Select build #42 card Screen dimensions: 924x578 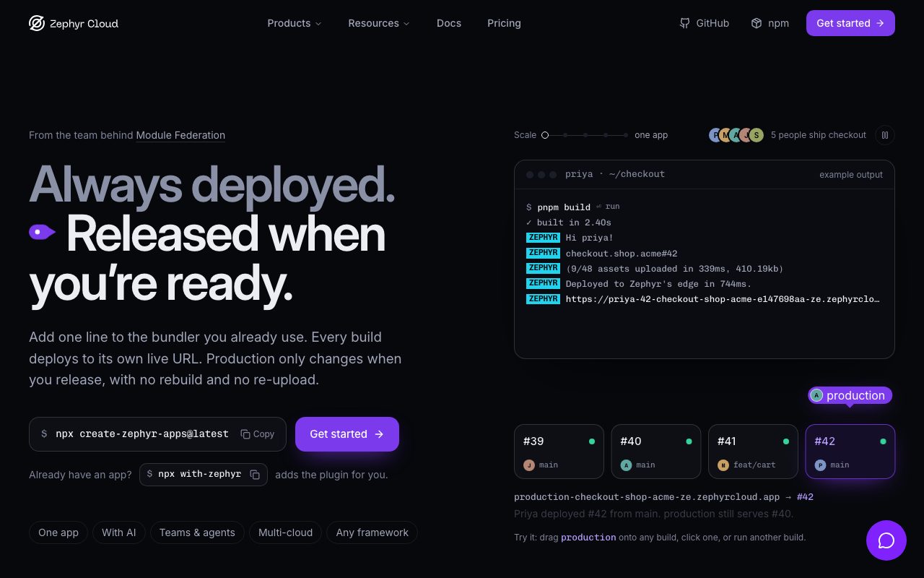pyautogui.click(x=850, y=452)
